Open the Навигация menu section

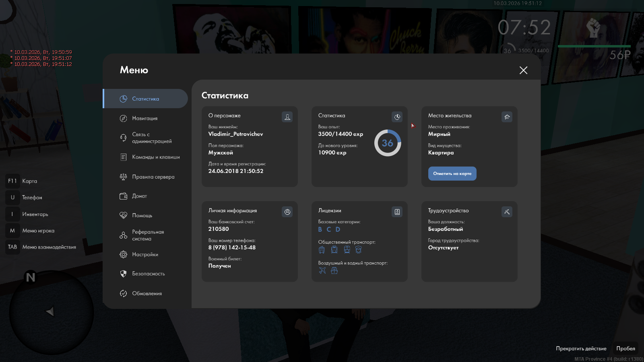coord(145,118)
